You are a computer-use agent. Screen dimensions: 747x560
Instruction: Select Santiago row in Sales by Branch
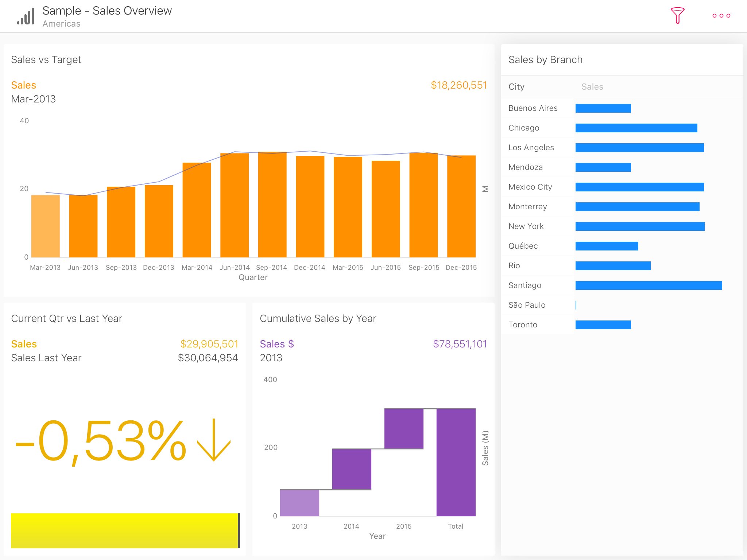pos(525,285)
